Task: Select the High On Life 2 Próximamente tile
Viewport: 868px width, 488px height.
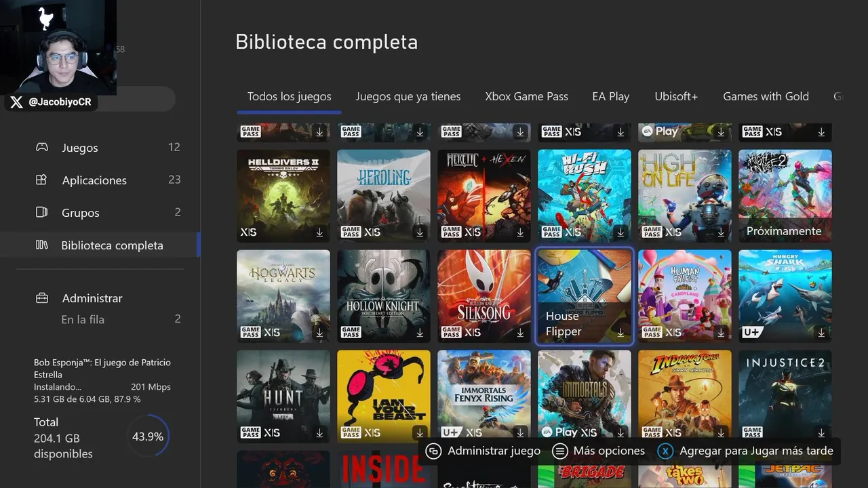Action: [x=785, y=196]
